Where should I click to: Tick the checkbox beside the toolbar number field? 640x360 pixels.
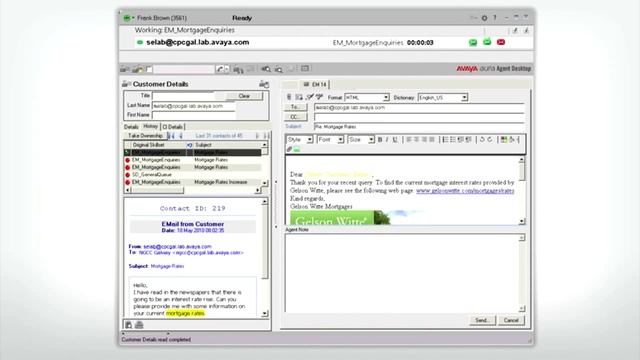click(x=149, y=69)
